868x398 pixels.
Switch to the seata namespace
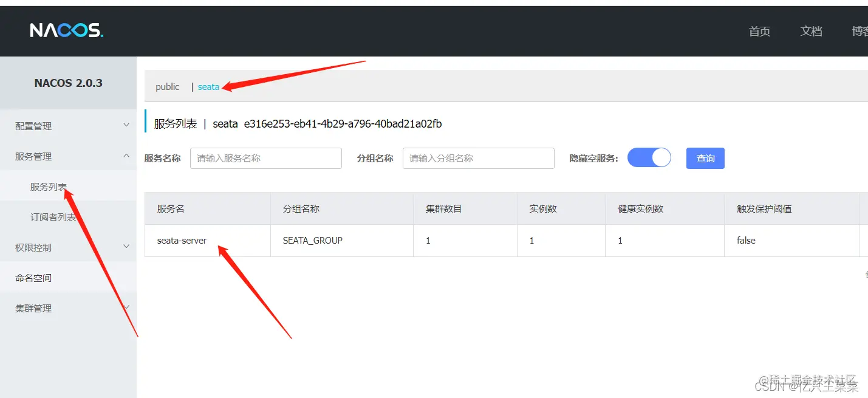tap(208, 86)
